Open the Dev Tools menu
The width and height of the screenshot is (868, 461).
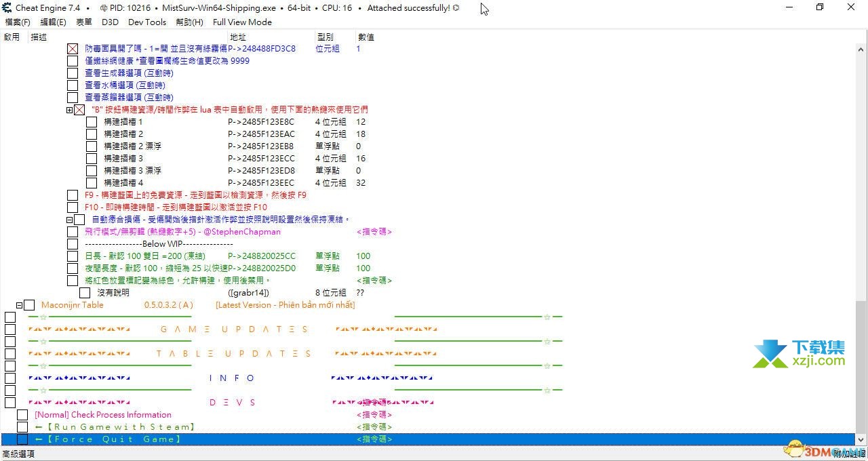coord(146,22)
